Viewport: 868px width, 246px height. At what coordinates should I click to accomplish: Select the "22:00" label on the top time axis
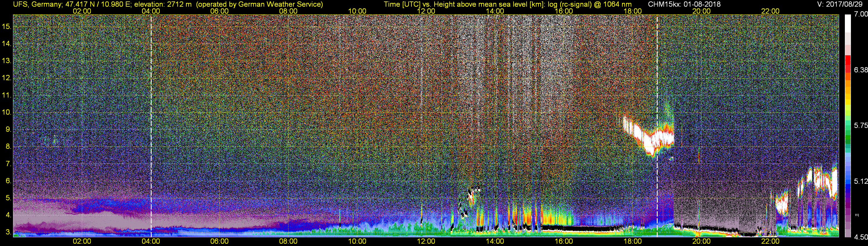(770, 11)
